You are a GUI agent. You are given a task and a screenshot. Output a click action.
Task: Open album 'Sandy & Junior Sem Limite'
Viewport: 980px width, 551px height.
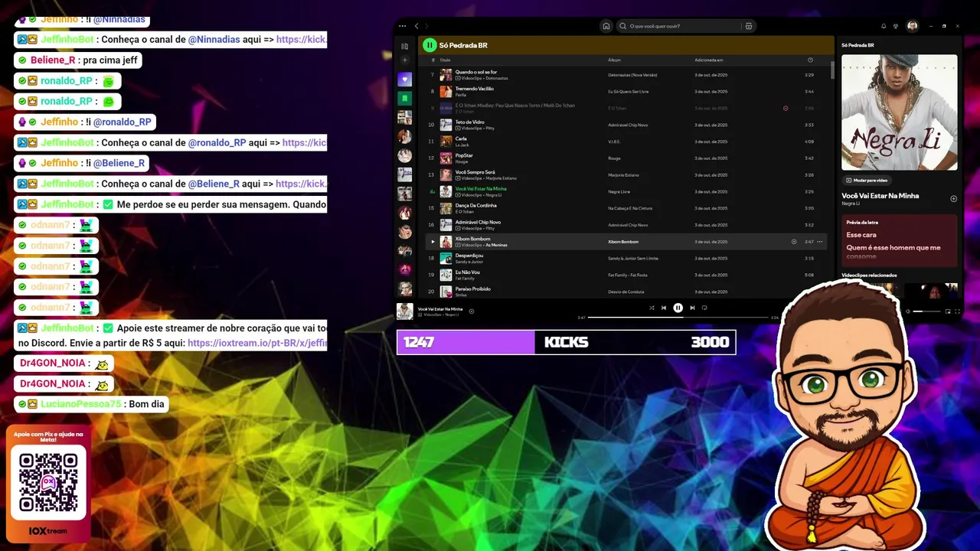click(633, 259)
